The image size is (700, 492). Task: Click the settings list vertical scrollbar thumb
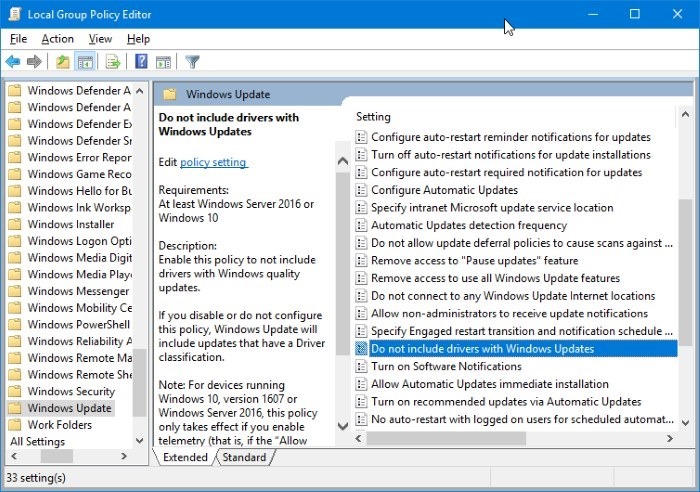(x=685, y=272)
